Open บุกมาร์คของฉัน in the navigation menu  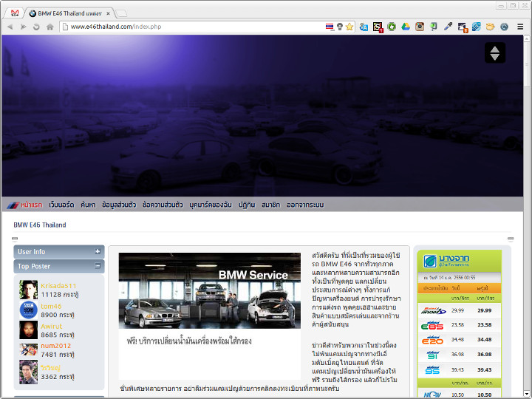[x=211, y=205]
